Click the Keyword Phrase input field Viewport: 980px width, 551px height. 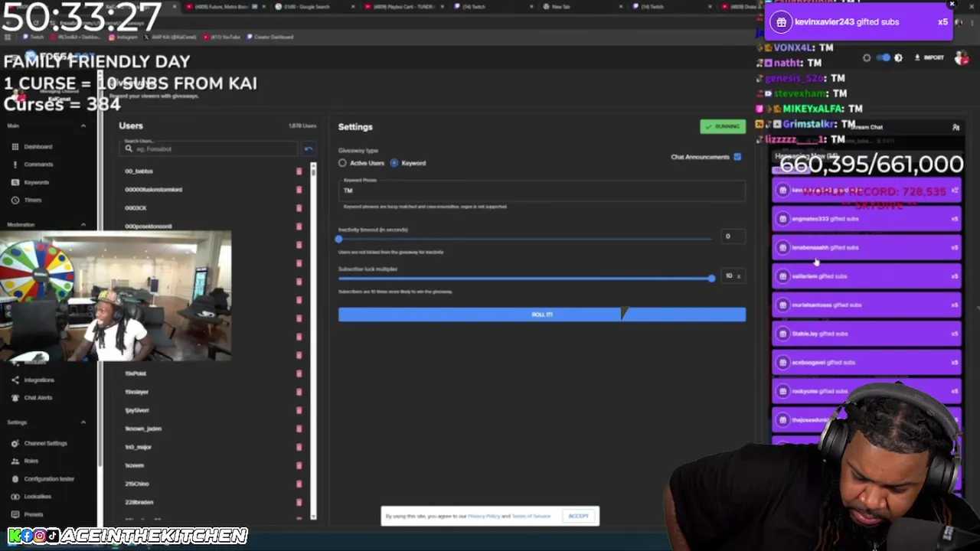542,190
